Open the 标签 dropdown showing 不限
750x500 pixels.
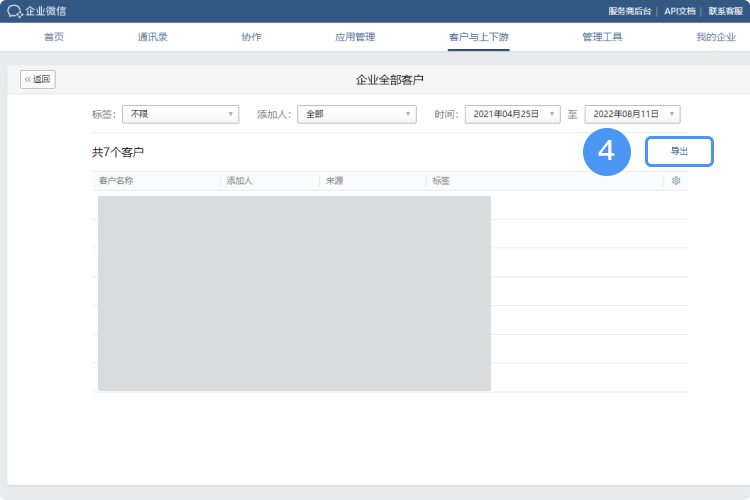(180, 114)
